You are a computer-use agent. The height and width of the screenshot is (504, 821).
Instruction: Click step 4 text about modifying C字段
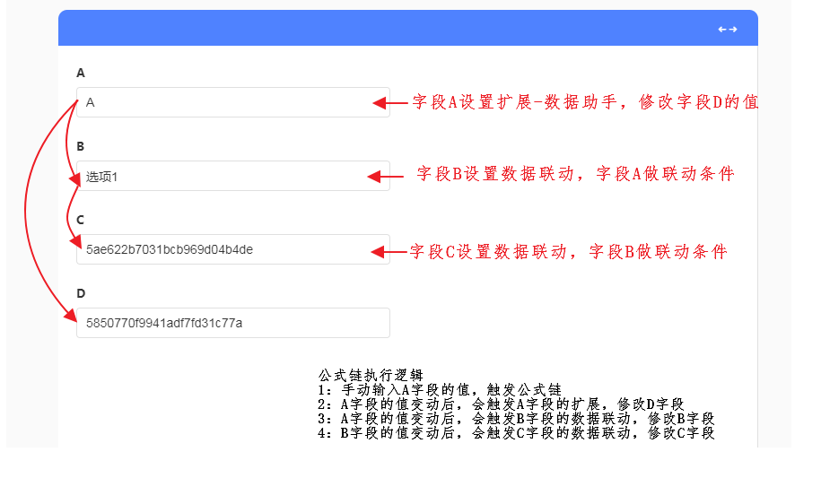tap(516, 432)
